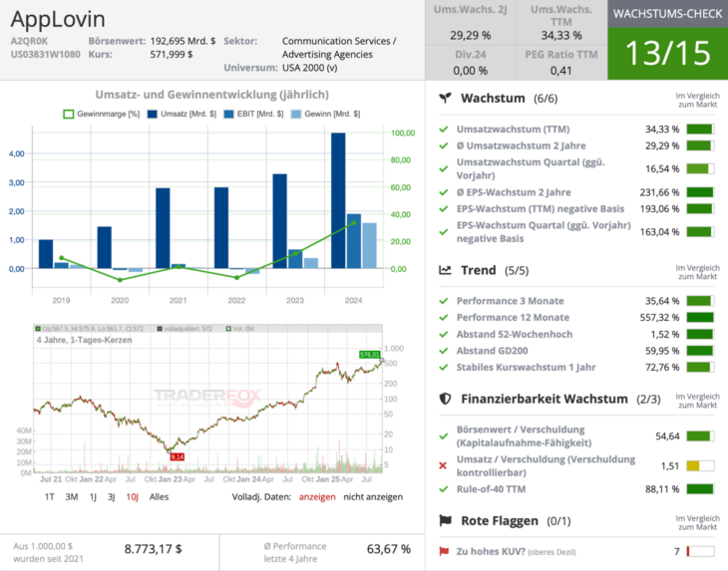The image size is (728, 571).
Task: Click the red X beside Umsatz / Verschuldung
Action: tap(443, 465)
